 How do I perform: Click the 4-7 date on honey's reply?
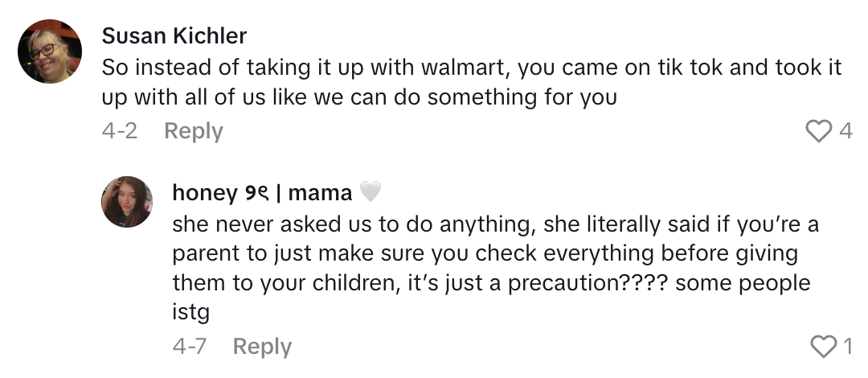[x=190, y=346]
